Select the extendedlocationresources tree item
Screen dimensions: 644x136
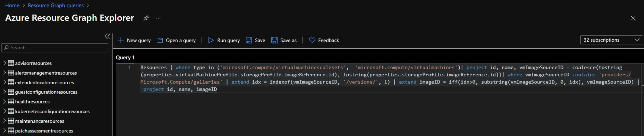coord(45,82)
